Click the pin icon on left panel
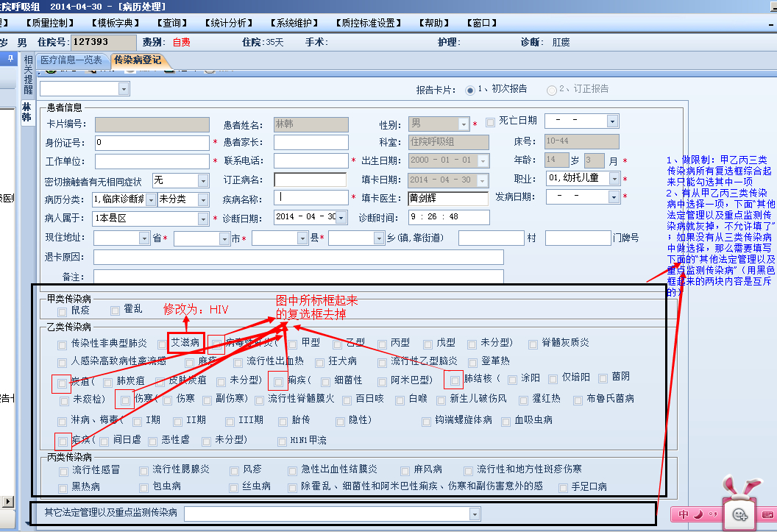This screenshot has width=777, height=532. [10, 58]
